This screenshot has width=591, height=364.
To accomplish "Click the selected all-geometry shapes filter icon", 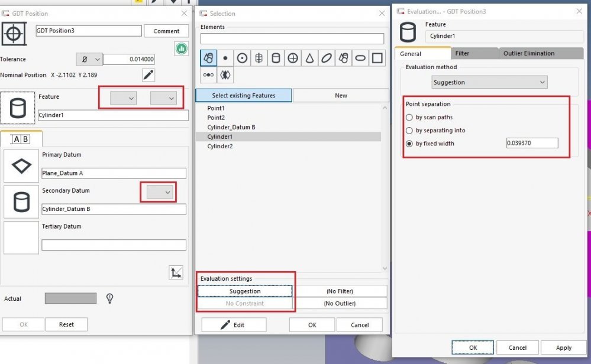I will click(x=208, y=58).
